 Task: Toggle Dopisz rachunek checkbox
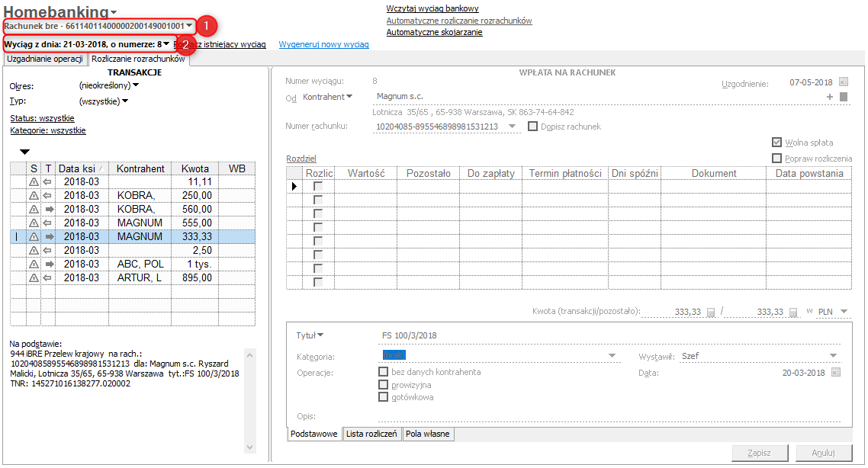(x=532, y=126)
